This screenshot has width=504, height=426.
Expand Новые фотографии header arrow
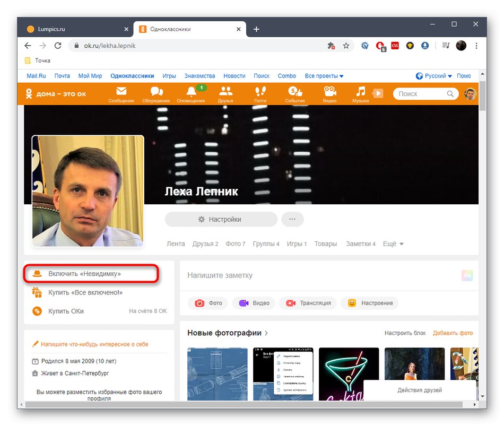click(266, 333)
